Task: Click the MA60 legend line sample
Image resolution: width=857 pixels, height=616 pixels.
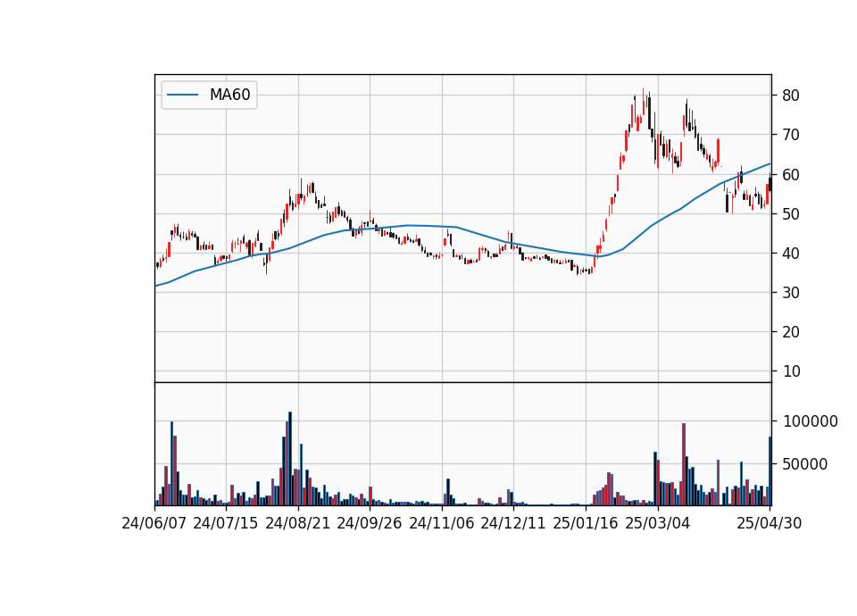Action: click(x=182, y=96)
